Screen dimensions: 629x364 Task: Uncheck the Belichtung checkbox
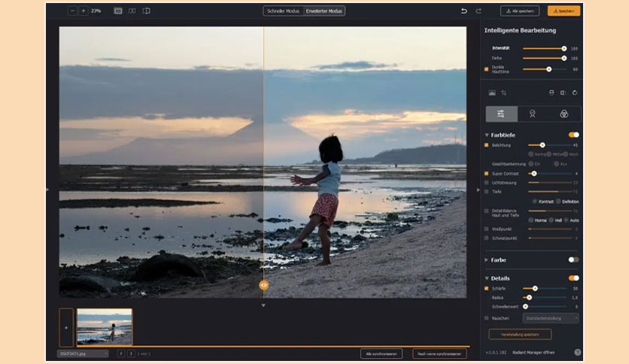[487, 145]
